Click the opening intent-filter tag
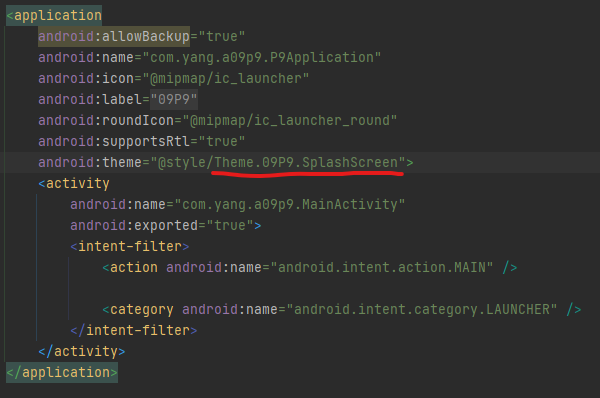Image resolution: width=600 pixels, height=398 pixels. (130, 246)
